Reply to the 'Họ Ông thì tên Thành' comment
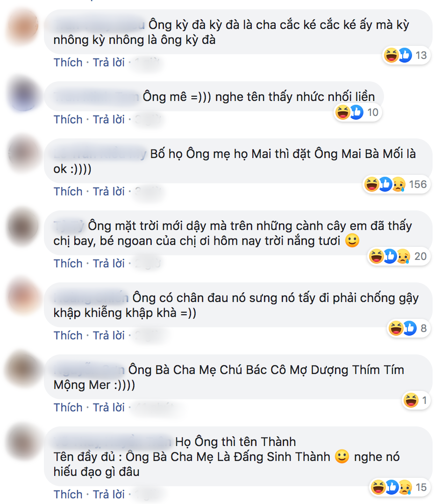This screenshot has height=504, width=441. tap(108, 494)
